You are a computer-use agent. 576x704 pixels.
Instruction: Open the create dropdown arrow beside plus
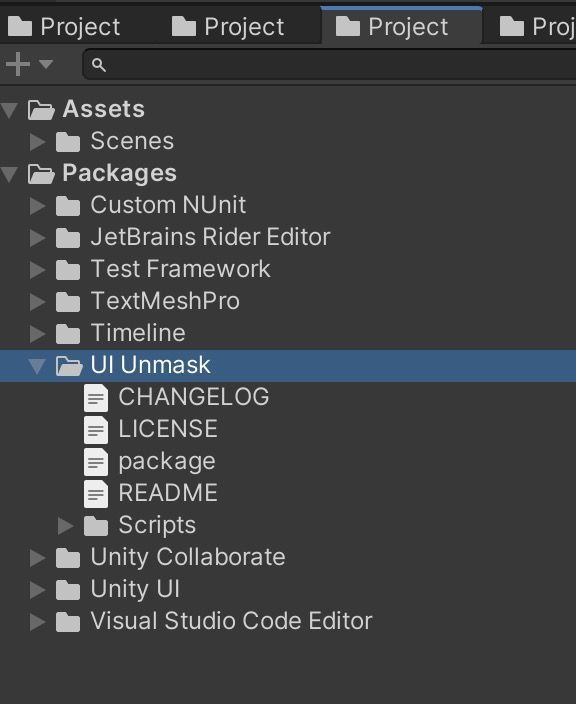coord(45,64)
